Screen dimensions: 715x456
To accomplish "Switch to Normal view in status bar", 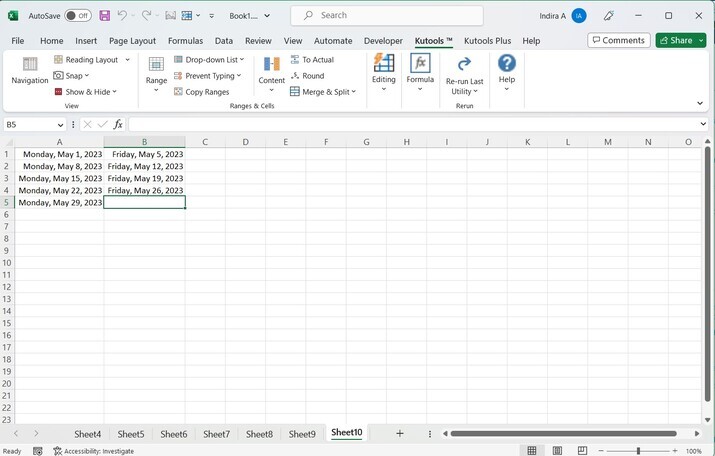I will tap(532, 451).
